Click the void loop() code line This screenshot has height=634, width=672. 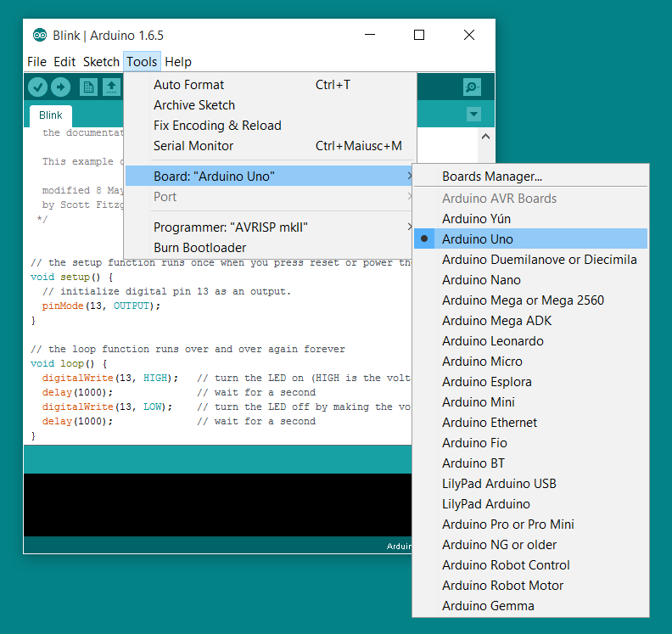tap(69, 363)
